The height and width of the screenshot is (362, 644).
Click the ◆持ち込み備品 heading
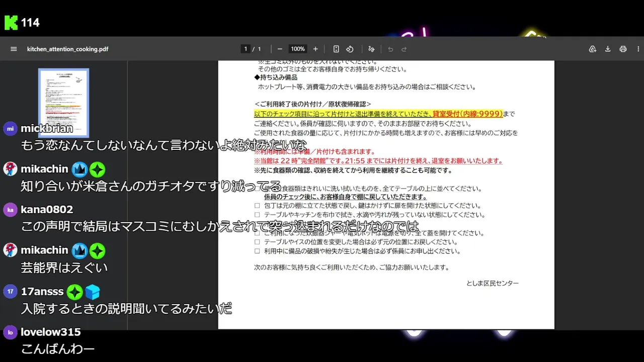[276, 77]
